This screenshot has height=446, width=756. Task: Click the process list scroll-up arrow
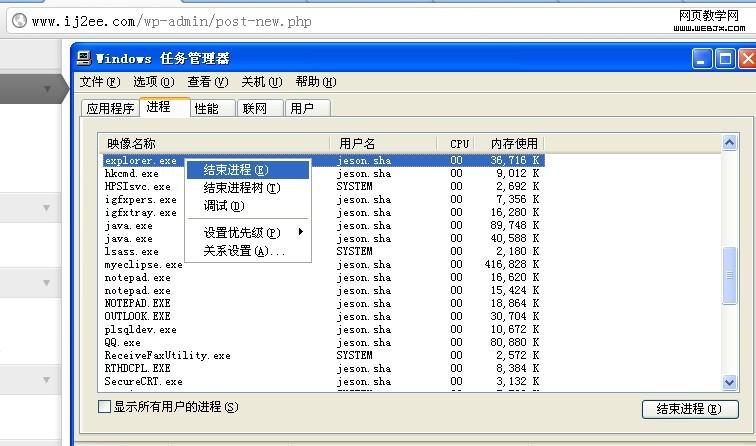(x=730, y=145)
